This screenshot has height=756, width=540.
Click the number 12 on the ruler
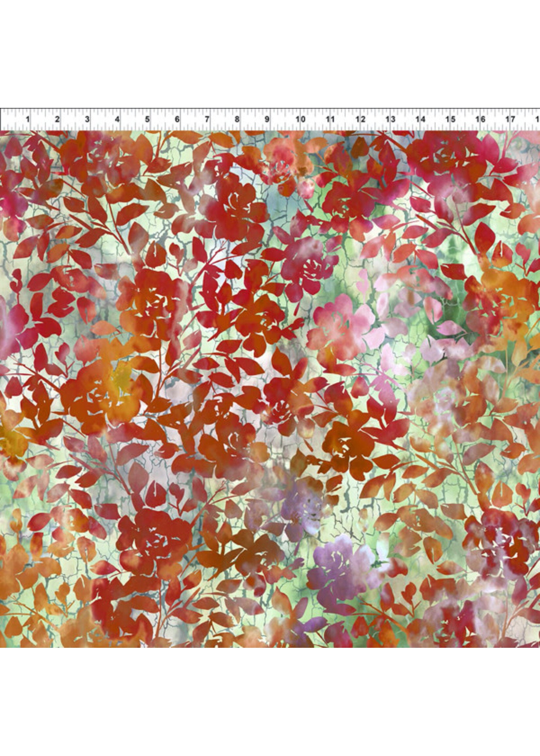(361, 119)
